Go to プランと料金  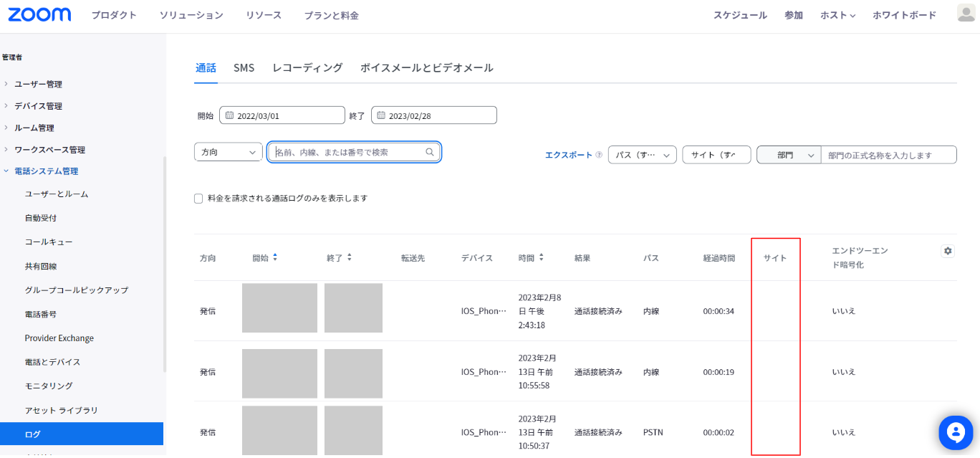click(332, 15)
